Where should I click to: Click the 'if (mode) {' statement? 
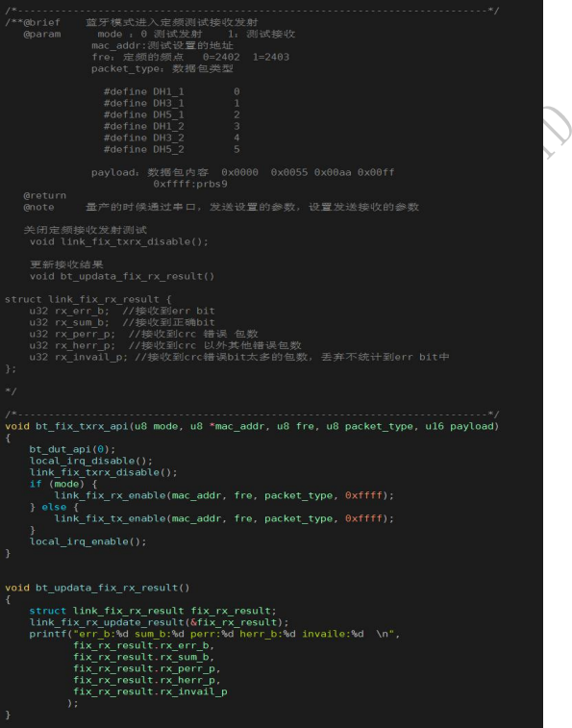pos(63,484)
